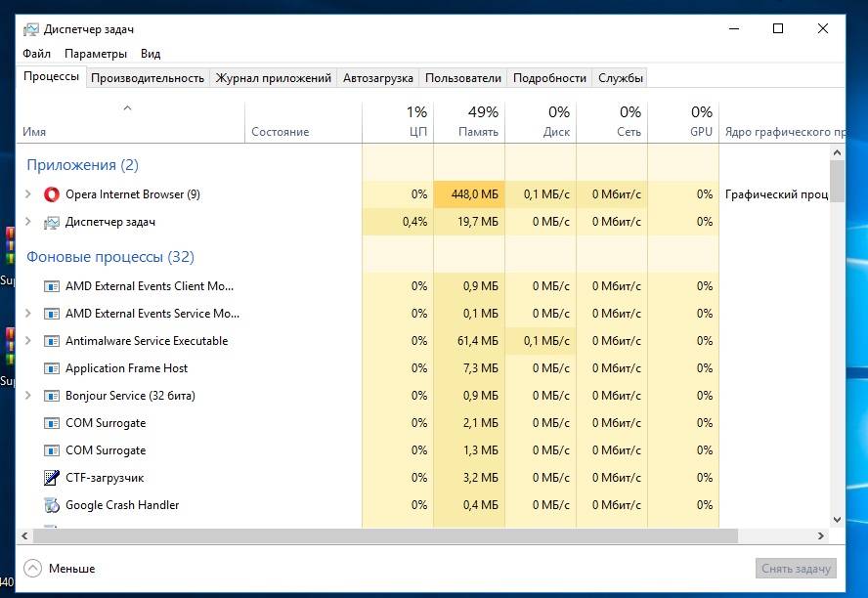
Task: Expand the Opera Internet Browser process group
Action: [28, 194]
